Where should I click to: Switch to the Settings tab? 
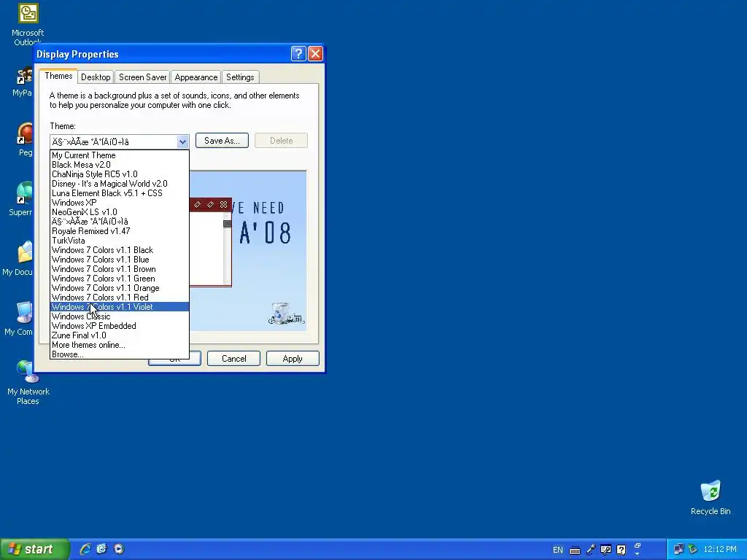tap(240, 77)
